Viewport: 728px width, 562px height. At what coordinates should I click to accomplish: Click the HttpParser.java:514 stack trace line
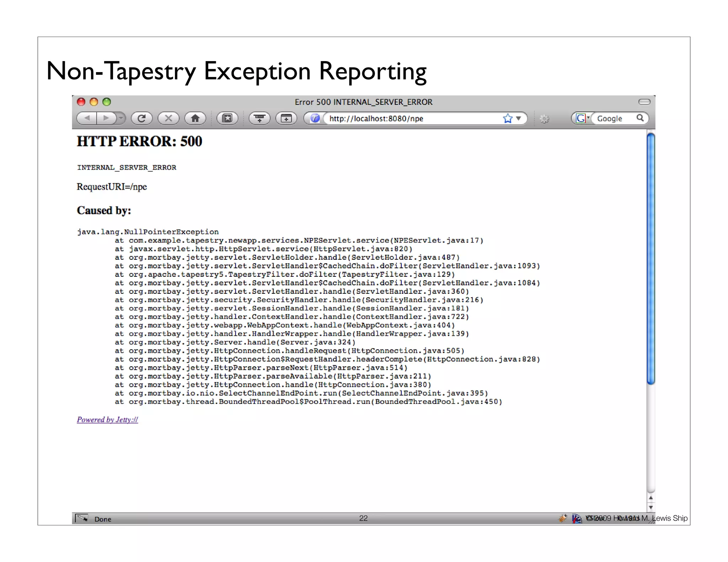click(261, 368)
